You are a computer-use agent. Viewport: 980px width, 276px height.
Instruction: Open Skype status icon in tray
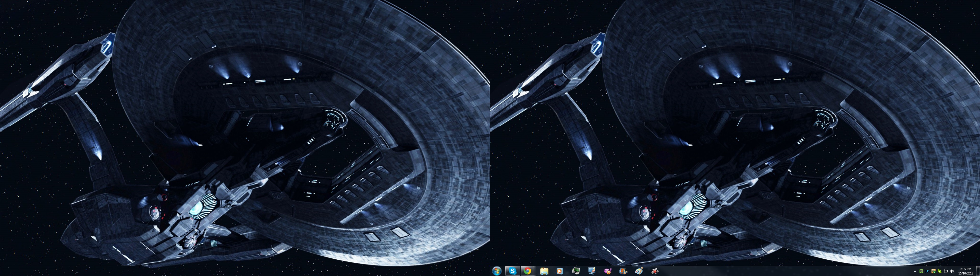940,271
